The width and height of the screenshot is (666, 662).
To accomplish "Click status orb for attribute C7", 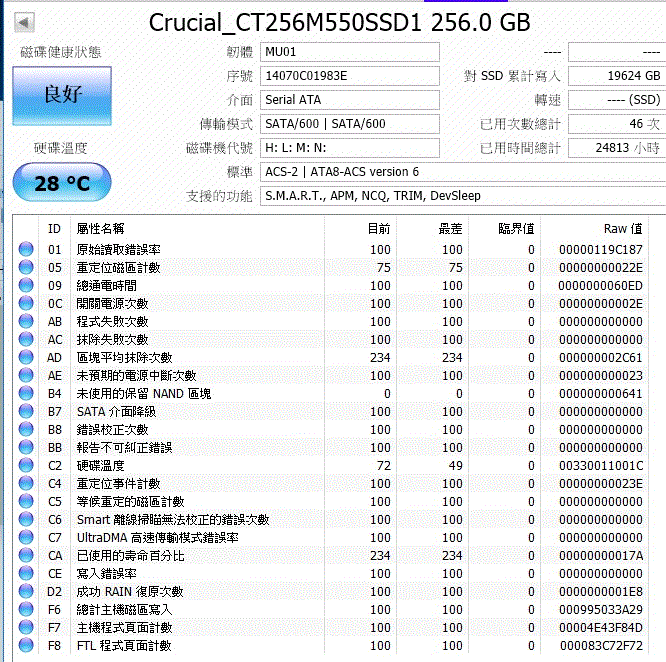I will tap(26, 537).
